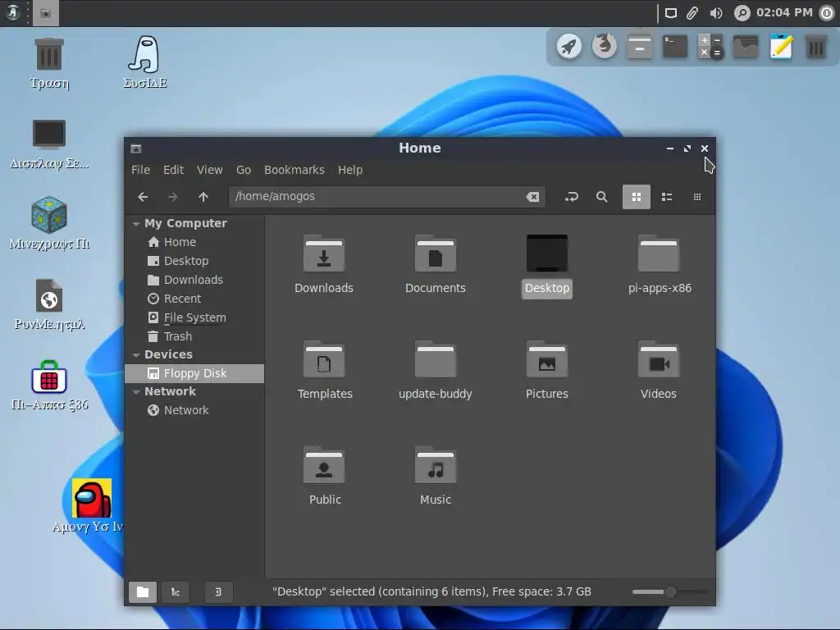Select Floppy Disk device
The height and width of the screenshot is (630, 840).
[x=194, y=373]
